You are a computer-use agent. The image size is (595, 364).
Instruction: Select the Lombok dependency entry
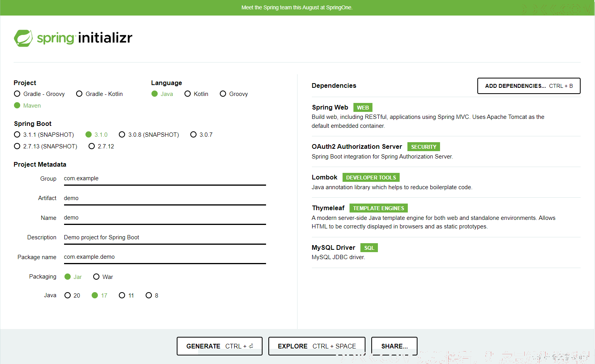point(446,182)
